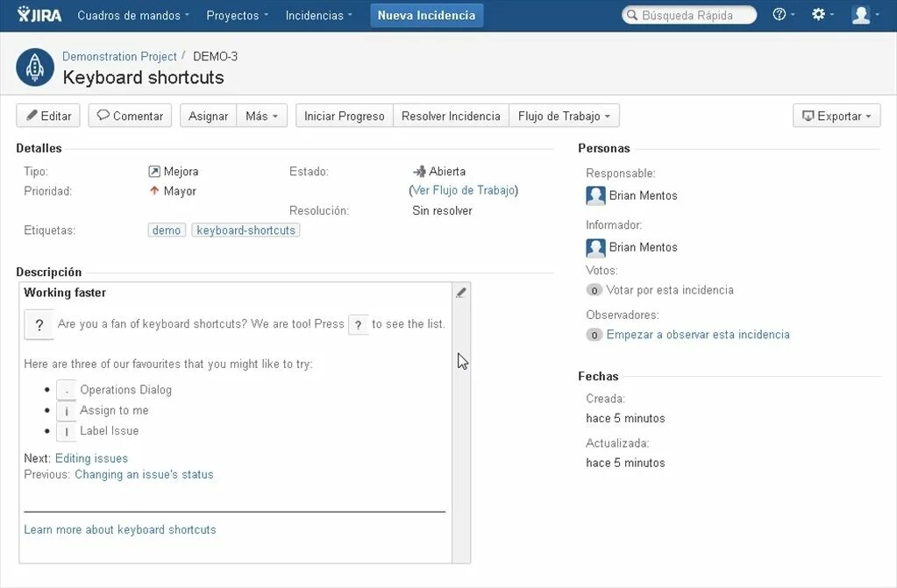Open the user profile avatar menu
The image size is (897, 588).
tap(865, 14)
